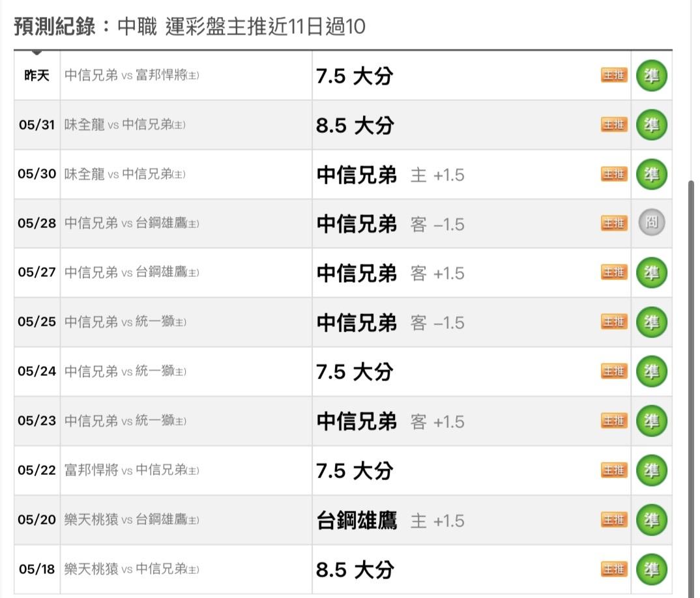700x598 pixels.
Task: Click the orange 主推 tag in the 05/24 row
Action: [614, 371]
